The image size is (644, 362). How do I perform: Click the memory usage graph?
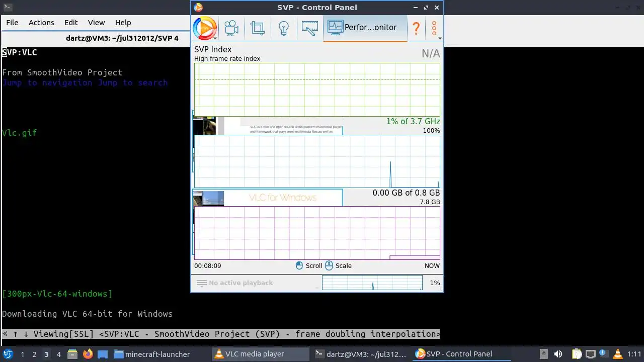(x=317, y=233)
